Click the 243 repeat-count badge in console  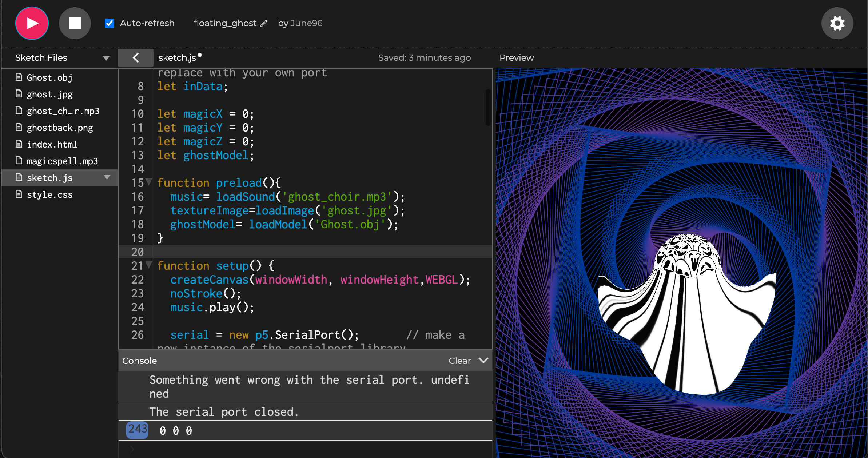coord(137,430)
